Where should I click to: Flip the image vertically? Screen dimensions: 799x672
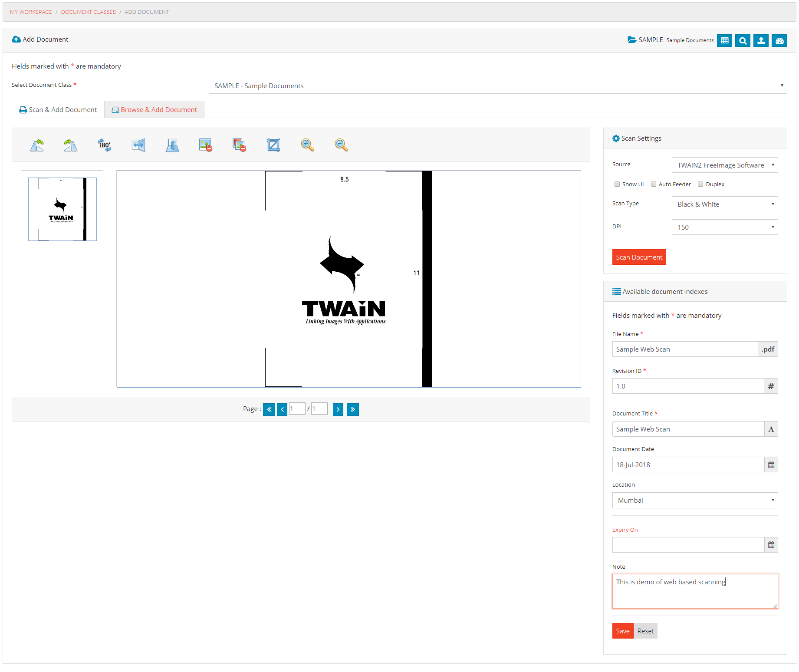tap(172, 145)
